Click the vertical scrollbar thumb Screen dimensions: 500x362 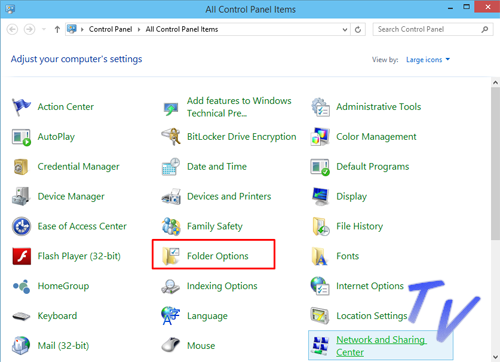coord(495,163)
